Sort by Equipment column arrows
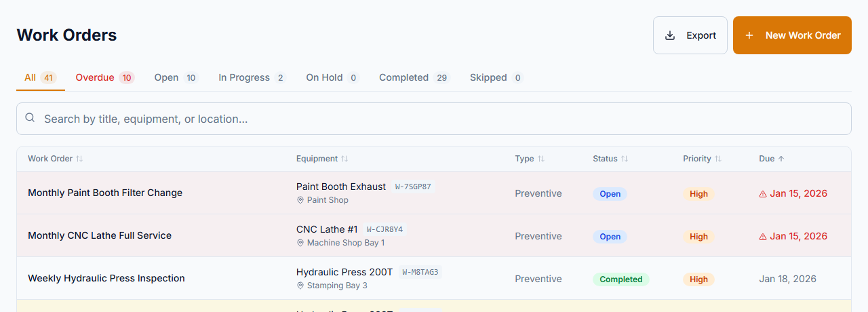Screen dimensions: 868x312 (x=344, y=159)
